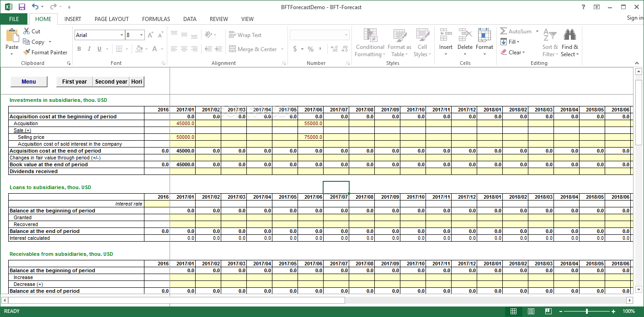This screenshot has width=644, height=317.
Task: Apply the accounting dollar format
Action: point(295,49)
